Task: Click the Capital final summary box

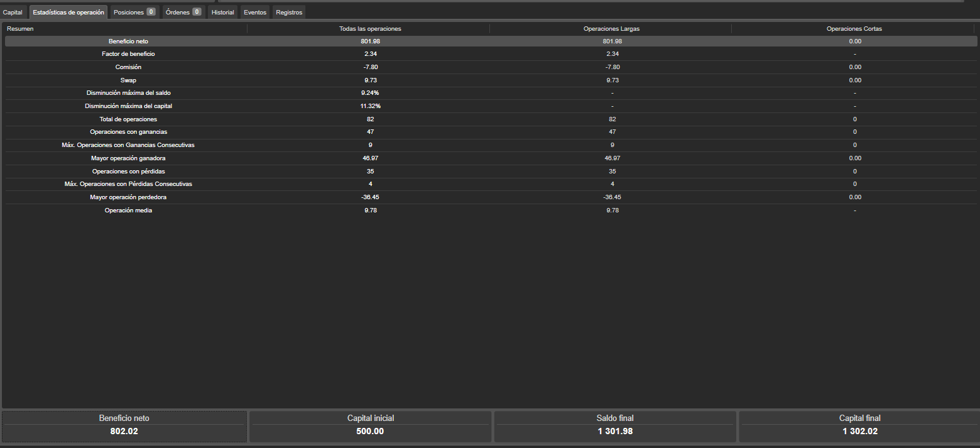Action: point(859,425)
